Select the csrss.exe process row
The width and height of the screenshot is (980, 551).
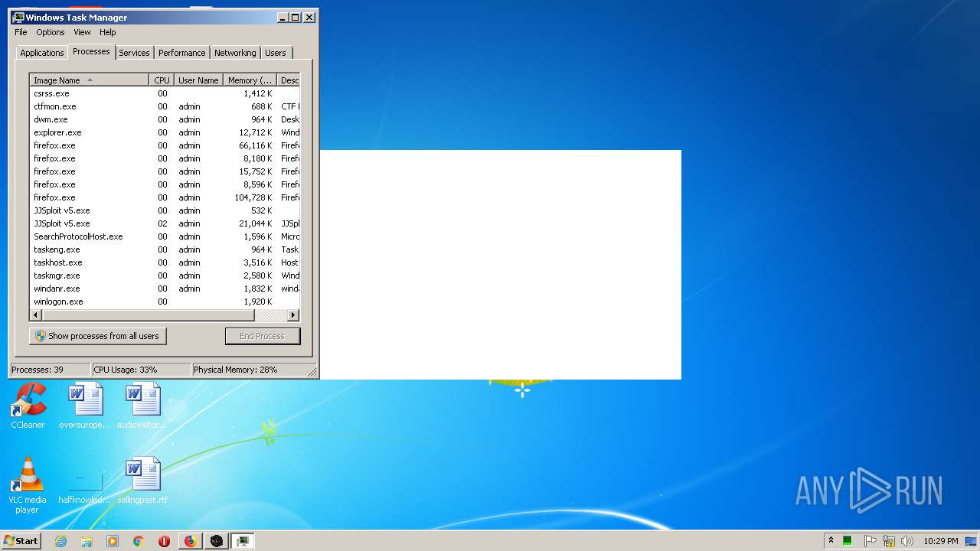165,93
